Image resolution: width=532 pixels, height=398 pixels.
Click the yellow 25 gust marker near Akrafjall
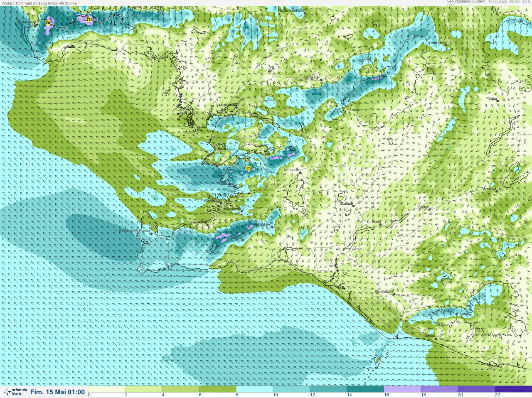click(x=249, y=168)
